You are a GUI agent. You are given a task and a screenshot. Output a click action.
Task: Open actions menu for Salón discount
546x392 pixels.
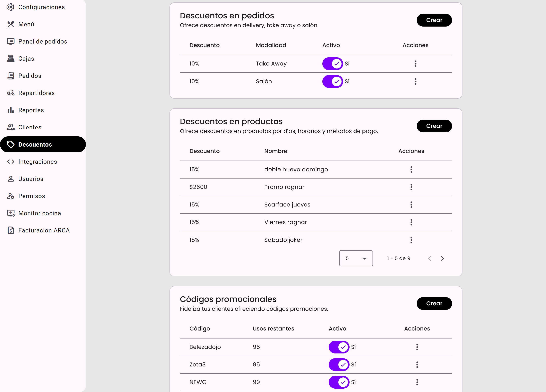pos(415,81)
